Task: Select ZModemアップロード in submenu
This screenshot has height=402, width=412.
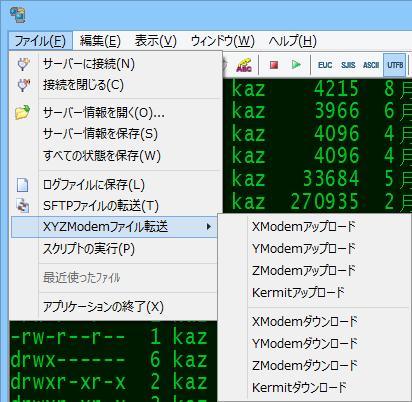Action: click(313, 271)
